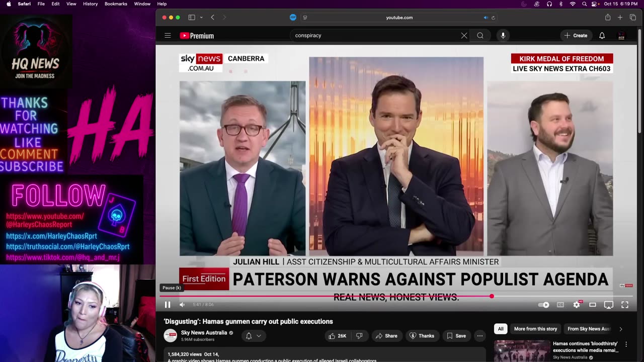The height and width of the screenshot is (362, 644).
Task: Open the account avatar menu
Action: click(621, 36)
